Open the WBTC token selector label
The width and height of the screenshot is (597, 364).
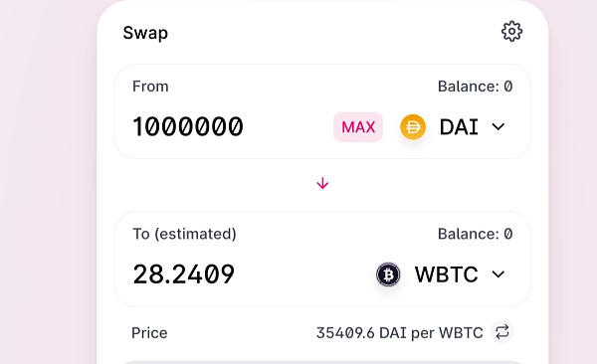pos(446,274)
